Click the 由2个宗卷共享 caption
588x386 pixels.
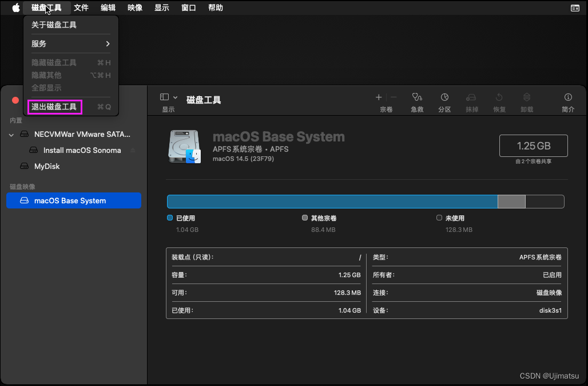[533, 162]
